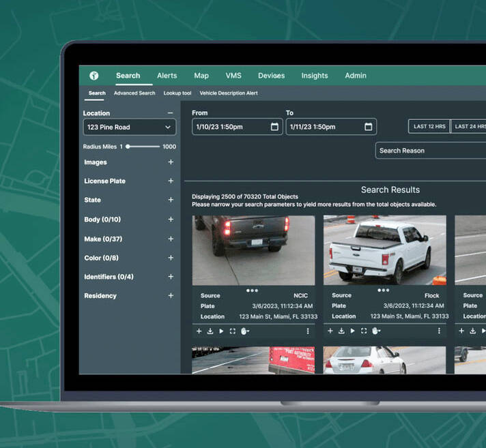Open three-dot menu on the Flock result card

[x=439, y=331]
